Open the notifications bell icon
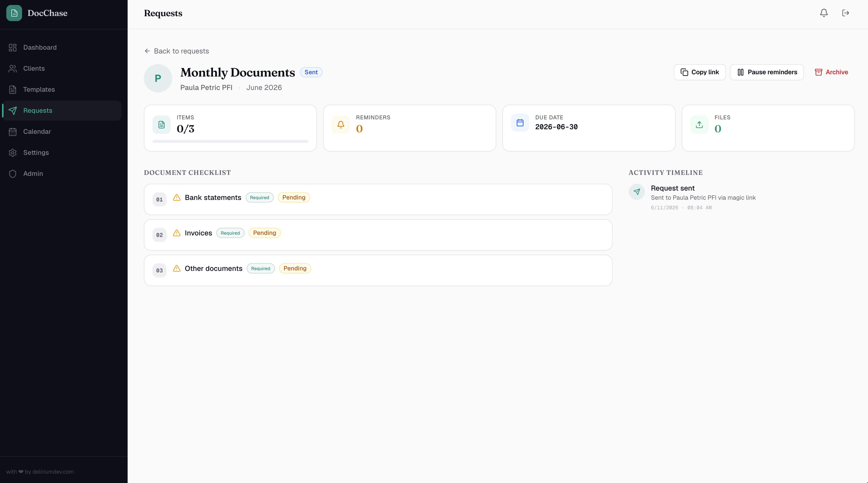This screenshot has width=868, height=483. (x=823, y=13)
